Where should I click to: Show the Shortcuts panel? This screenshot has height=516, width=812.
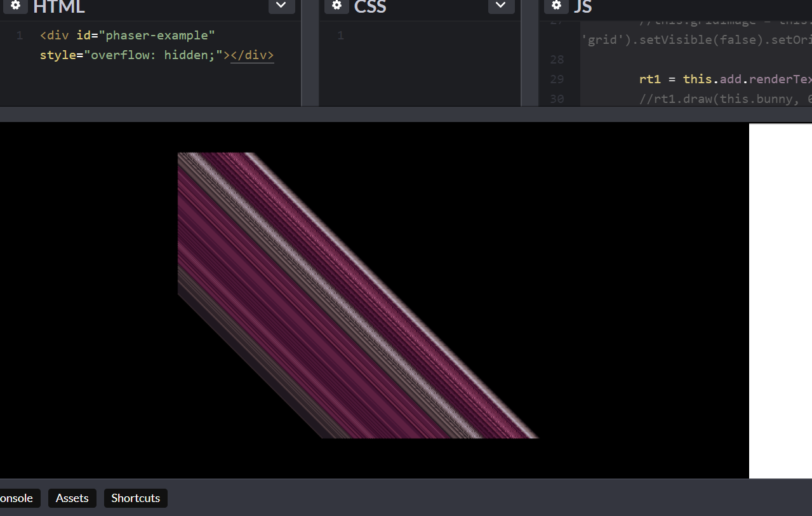click(135, 498)
